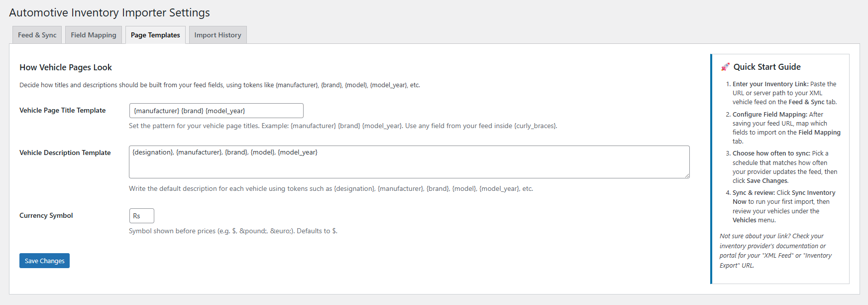Screen dimensions: 868x305
Task: Open the Feed & Sync tab
Action: click(37, 35)
